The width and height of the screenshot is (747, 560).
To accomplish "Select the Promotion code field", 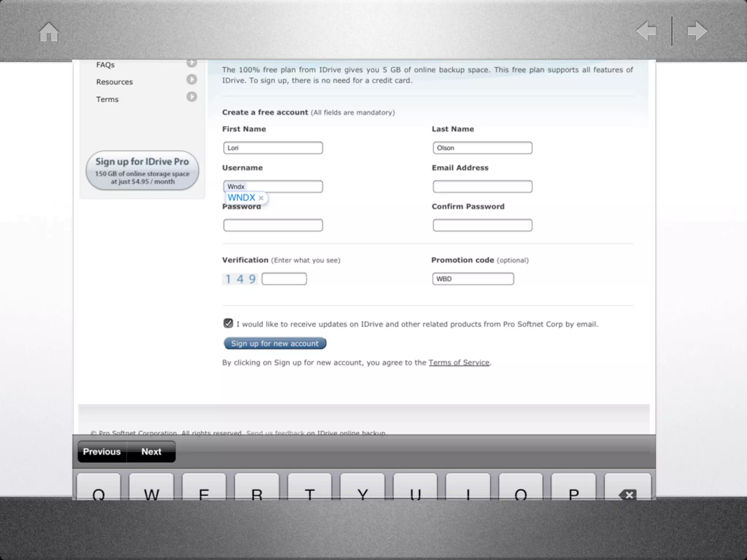I will (473, 279).
